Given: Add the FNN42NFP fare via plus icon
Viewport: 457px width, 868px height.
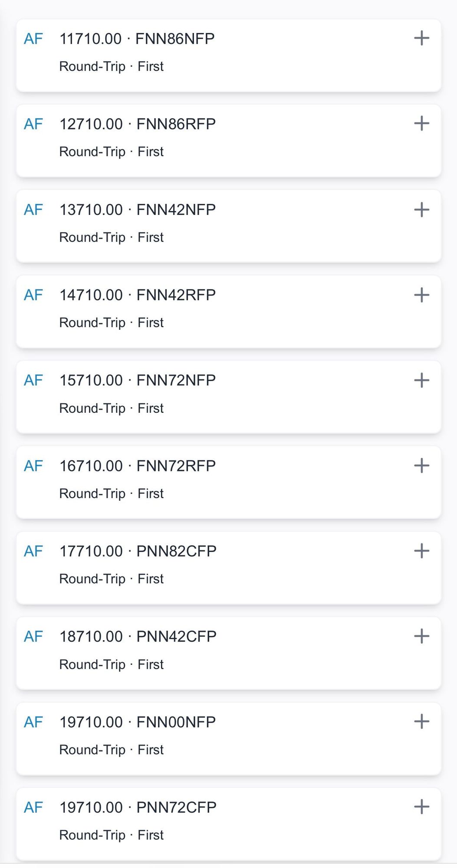Looking at the screenshot, I should point(421,210).
